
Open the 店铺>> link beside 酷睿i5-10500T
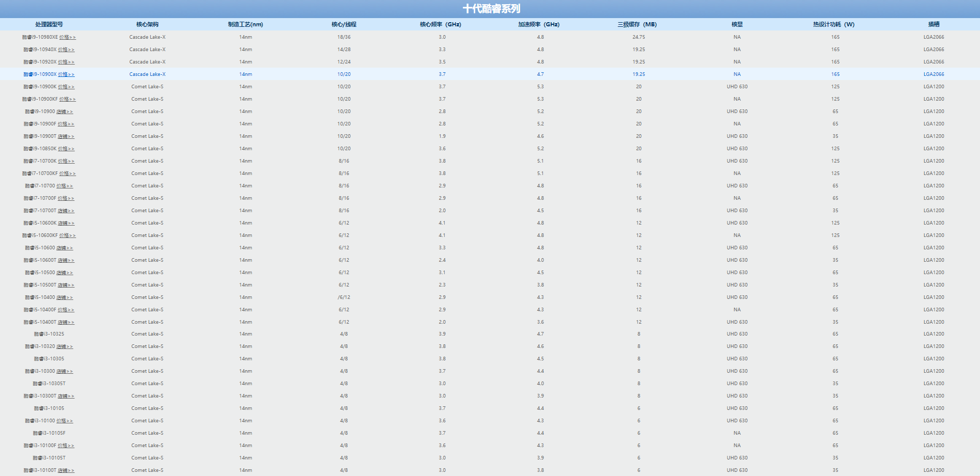66,285
